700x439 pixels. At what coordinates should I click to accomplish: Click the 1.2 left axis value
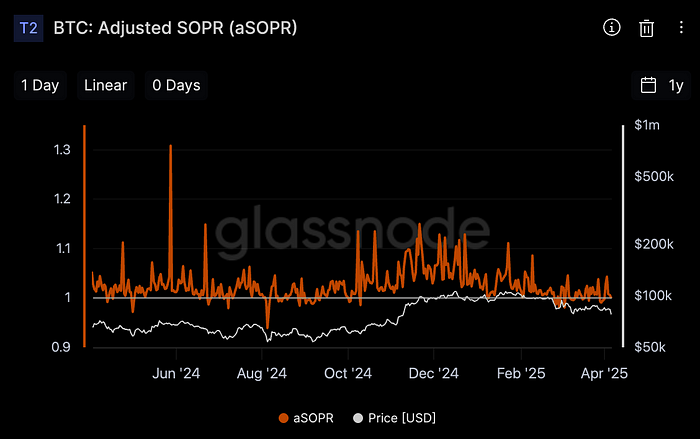[x=62, y=199]
